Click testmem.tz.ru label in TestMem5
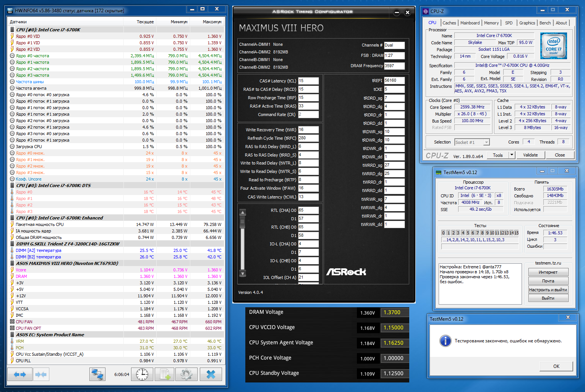The width and height of the screenshot is (585, 392). pyautogui.click(x=548, y=263)
